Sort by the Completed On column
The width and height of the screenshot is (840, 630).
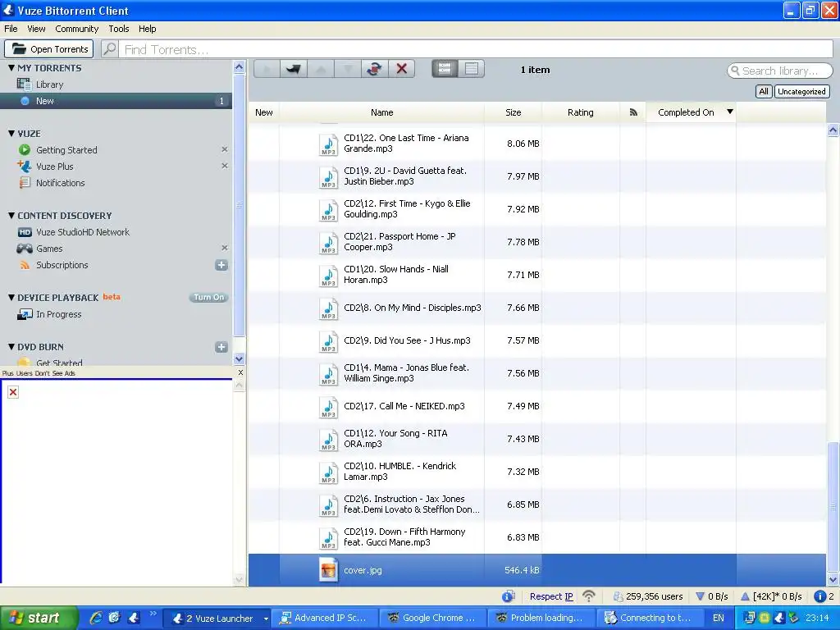(x=691, y=112)
